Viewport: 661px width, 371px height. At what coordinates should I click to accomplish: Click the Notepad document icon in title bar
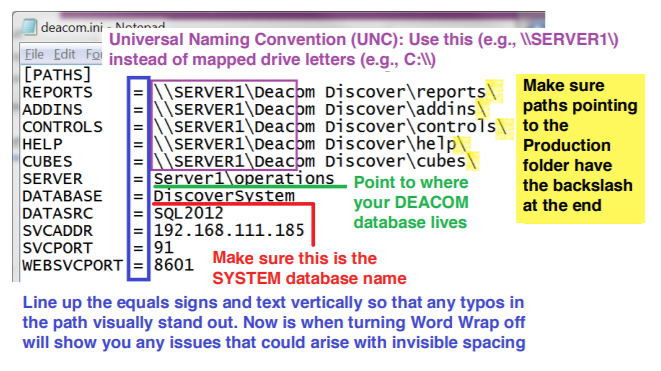[29, 27]
